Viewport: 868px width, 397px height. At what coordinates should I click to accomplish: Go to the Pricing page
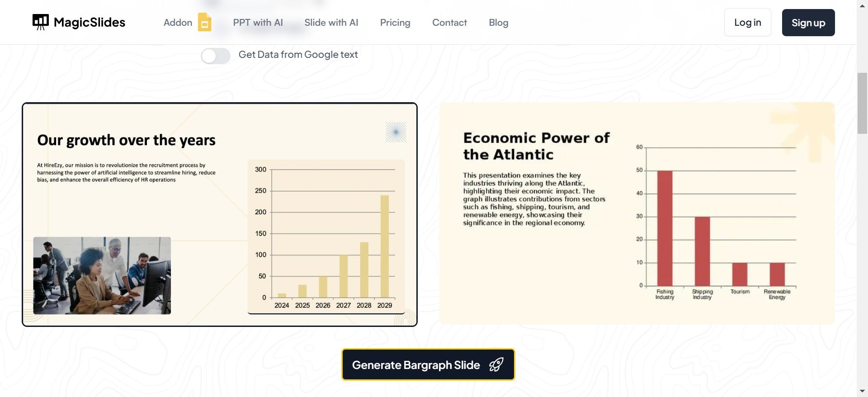coord(395,23)
